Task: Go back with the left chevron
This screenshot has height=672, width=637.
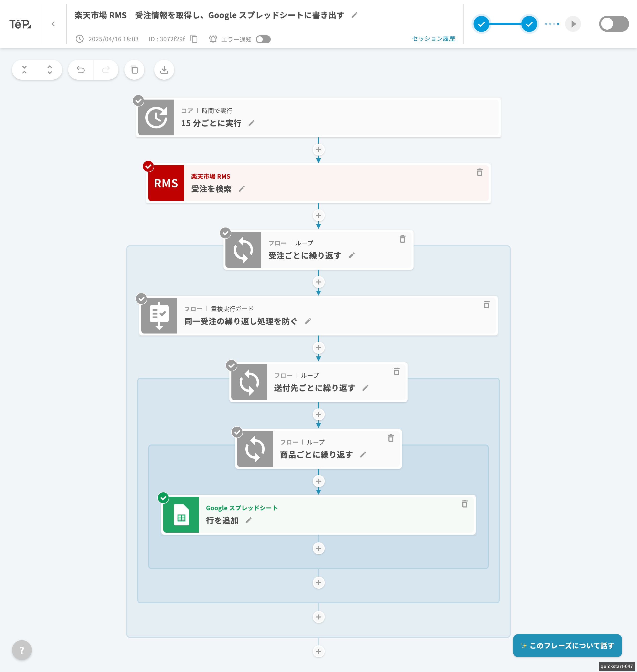Action: click(x=53, y=24)
